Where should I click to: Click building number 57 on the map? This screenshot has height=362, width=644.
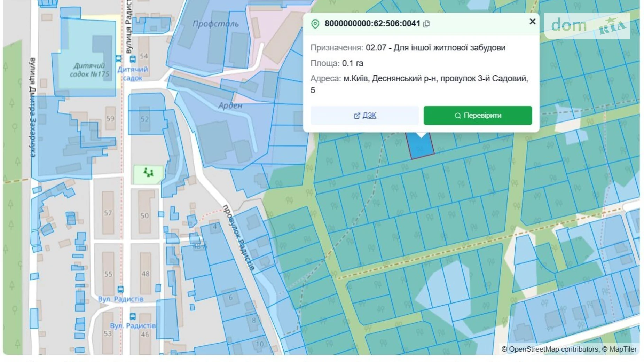coord(108,213)
